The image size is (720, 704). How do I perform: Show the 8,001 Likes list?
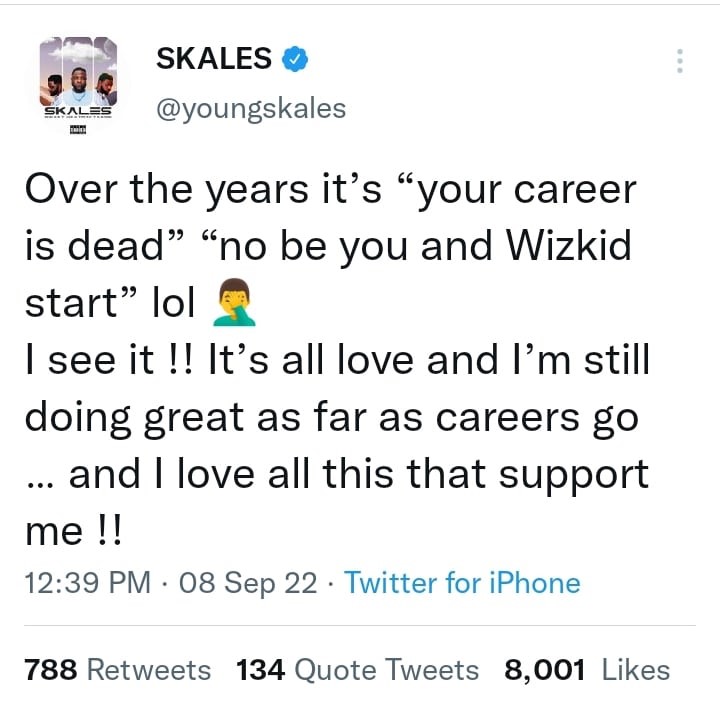(x=587, y=669)
